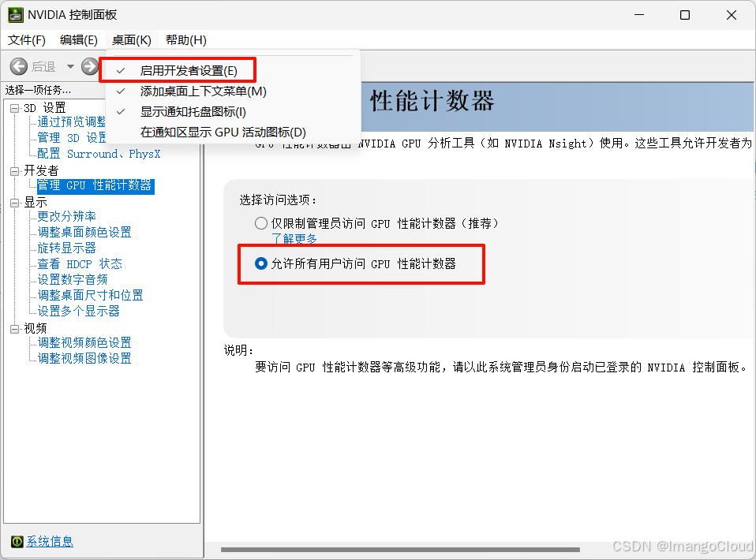
Task: Open 配置 Surround、PhysX item
Action: coord(99,154)
